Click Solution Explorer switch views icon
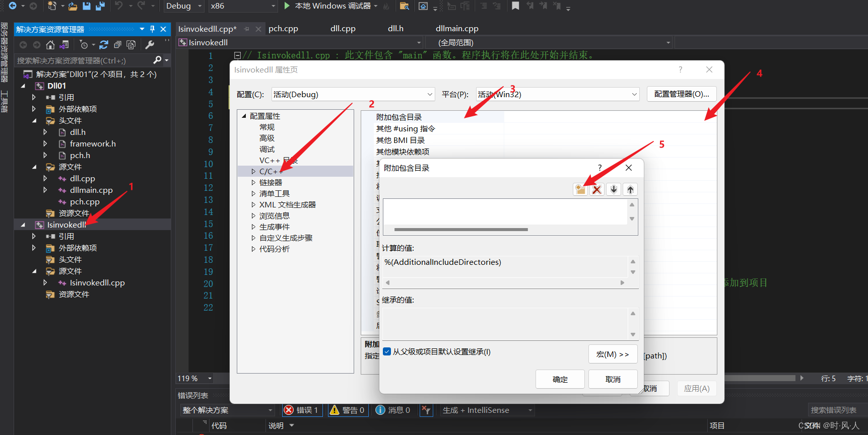The image size is (868, 435). 64,45
